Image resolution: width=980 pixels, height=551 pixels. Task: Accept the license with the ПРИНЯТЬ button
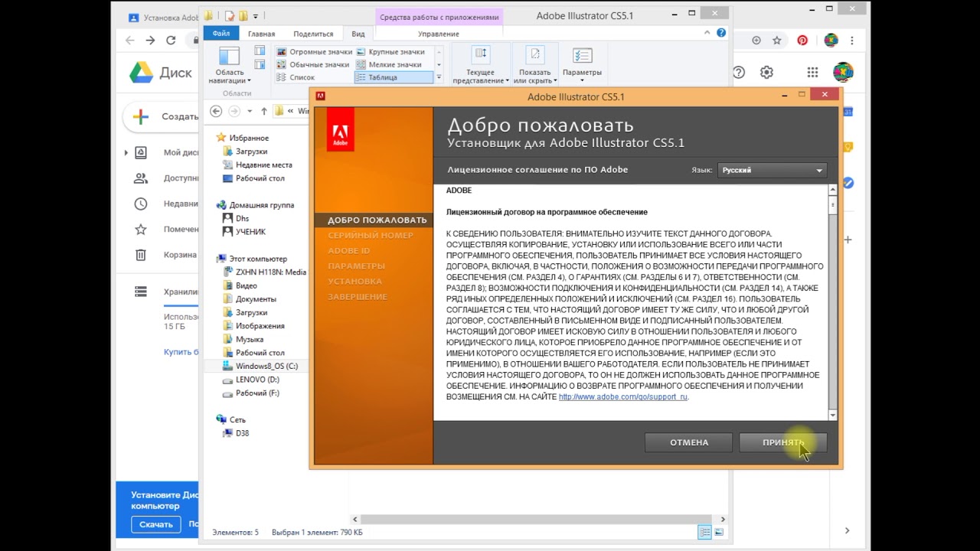coord(782,442)
